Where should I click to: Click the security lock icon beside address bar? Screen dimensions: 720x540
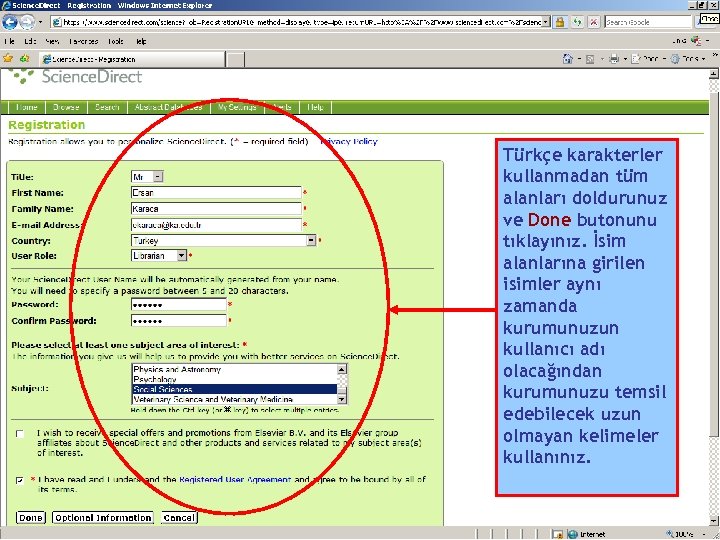(x=559, y=22)
